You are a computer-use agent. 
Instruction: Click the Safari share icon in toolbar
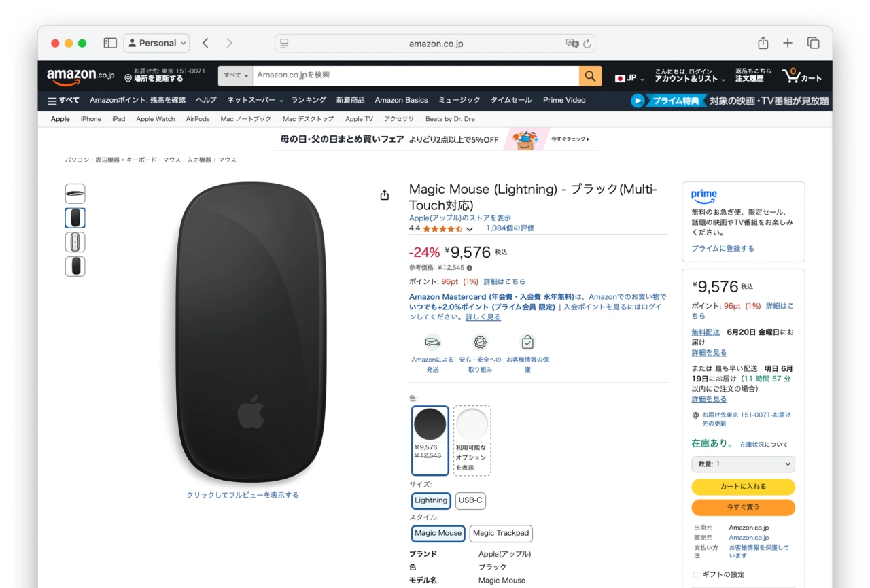coord(763,43)
